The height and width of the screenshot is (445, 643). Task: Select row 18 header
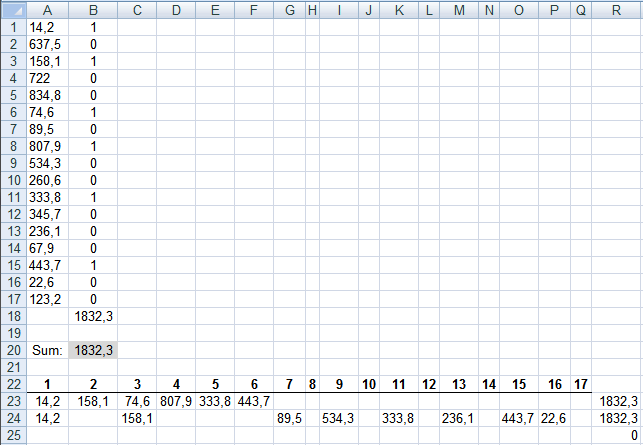click(14, 316)
